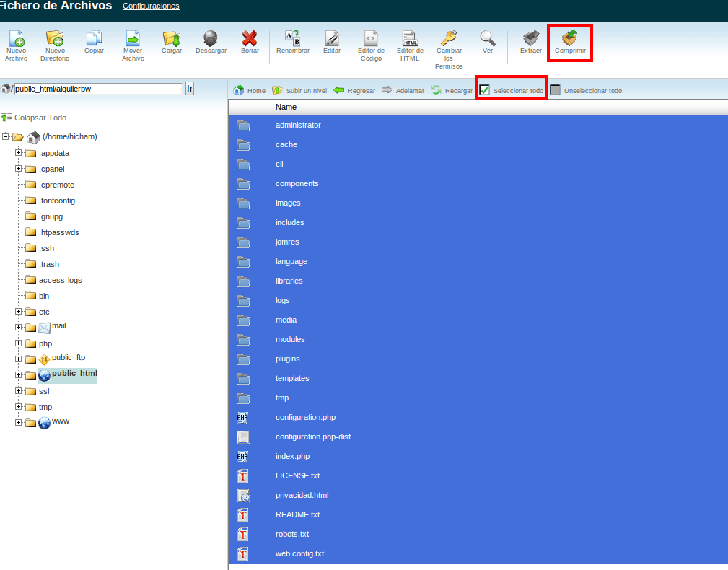Viewport: 728px width, 570px height.
Task: Select the .htpasswds tree folder
Action: click(x=59, y=232)
